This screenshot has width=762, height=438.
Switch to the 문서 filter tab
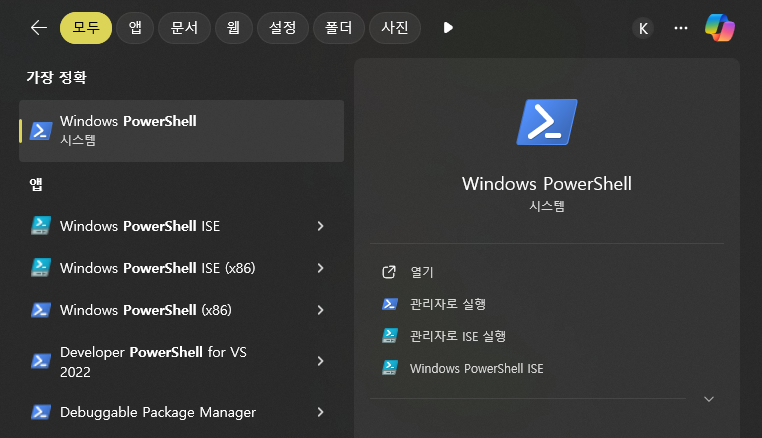click(184, 28)
